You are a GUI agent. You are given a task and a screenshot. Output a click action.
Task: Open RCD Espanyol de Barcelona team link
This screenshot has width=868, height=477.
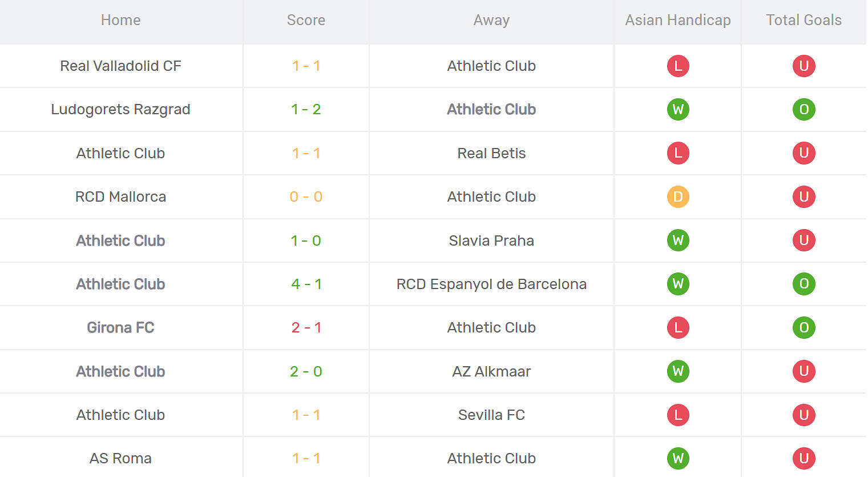coord(491,284)
